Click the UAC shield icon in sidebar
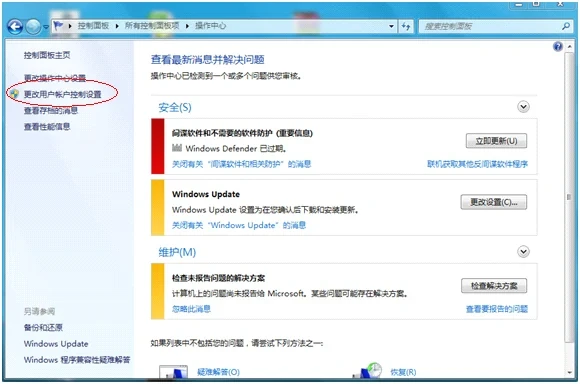Image resolution: width=580 pixels, height=384 pixels. (14, 94)
